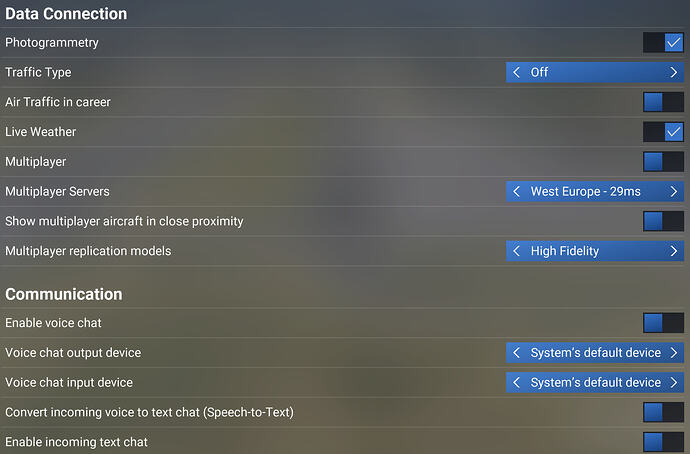Image resolution: width=690 pixels, height=454 pixels.
Task: Toggle Show multiplayer aircraft in close proximity
Action: (663, 221)
